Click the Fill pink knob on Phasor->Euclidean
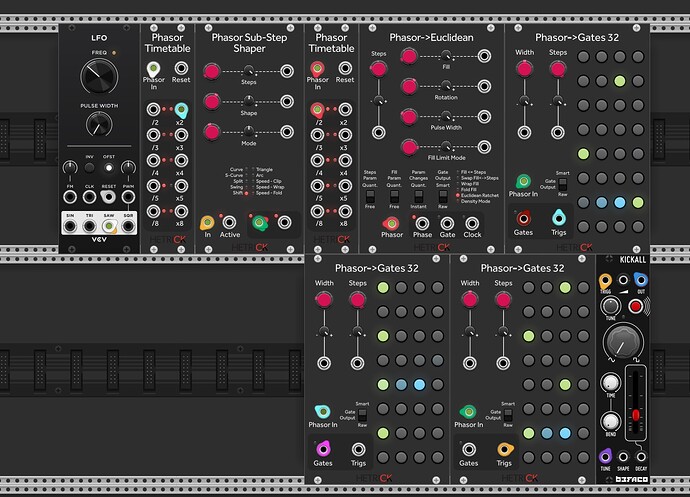This screenshot has width=690, height=497. click(x=409, y=56)
